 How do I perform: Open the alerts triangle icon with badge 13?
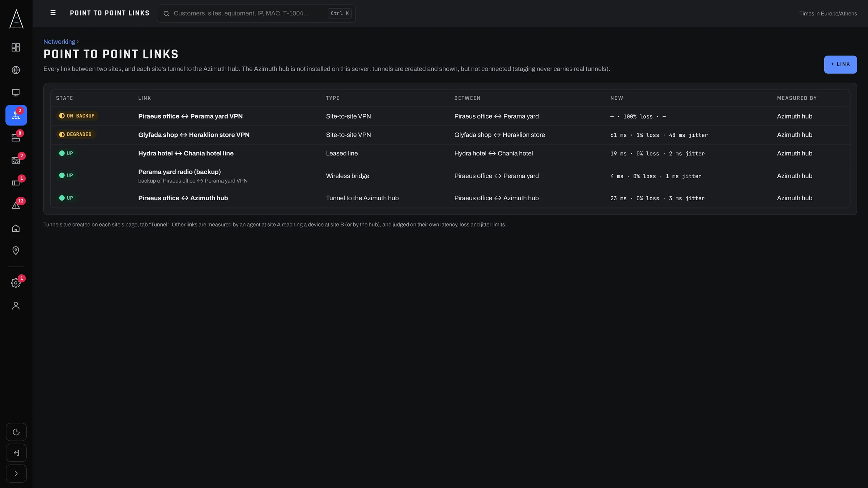16,206
